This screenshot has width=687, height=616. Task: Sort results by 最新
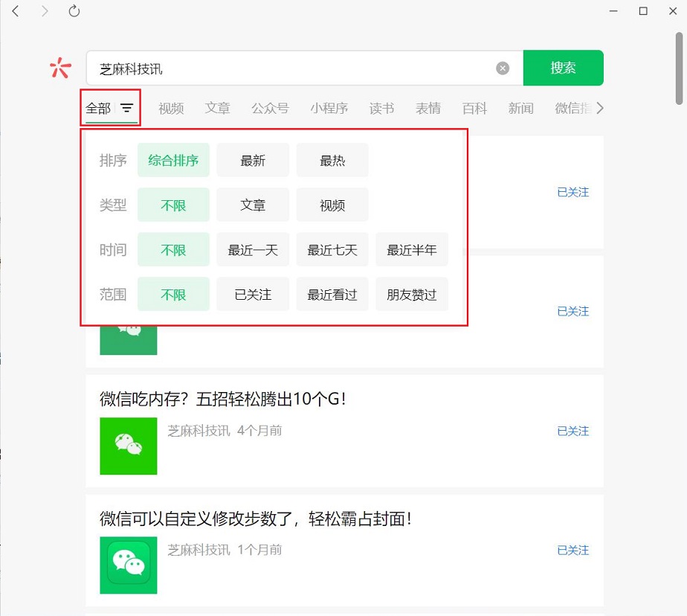click(x=253, y=160)
